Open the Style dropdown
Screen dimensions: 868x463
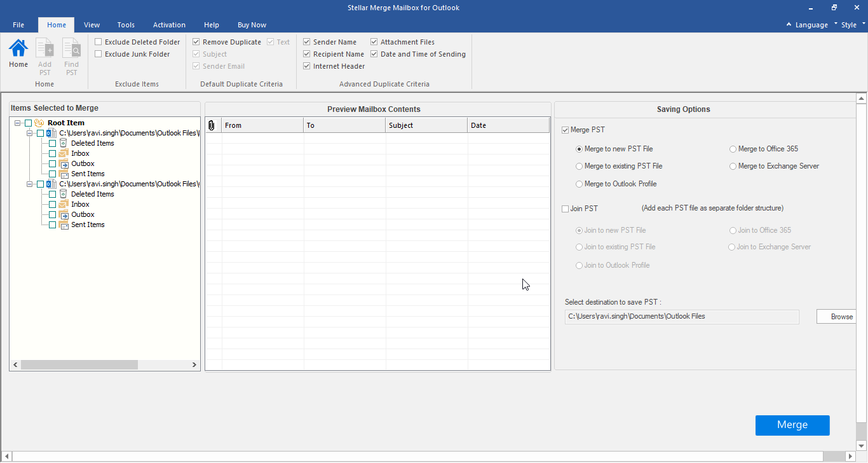848,25
